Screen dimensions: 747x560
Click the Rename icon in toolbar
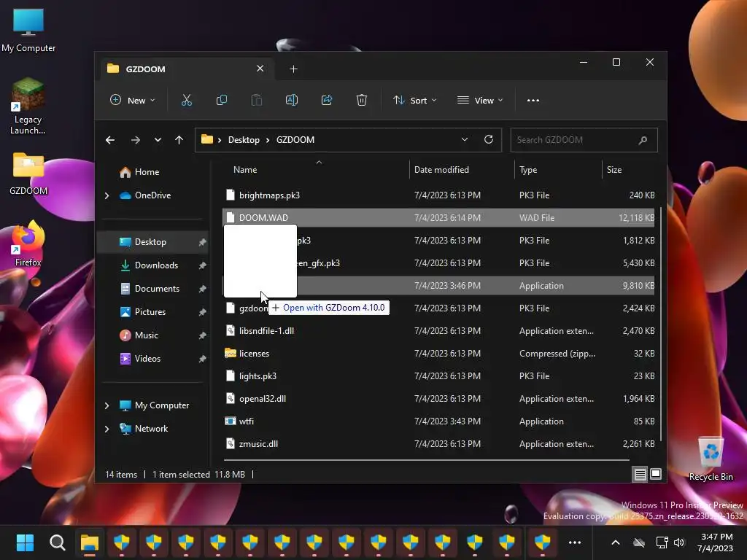tap(292, 101)
